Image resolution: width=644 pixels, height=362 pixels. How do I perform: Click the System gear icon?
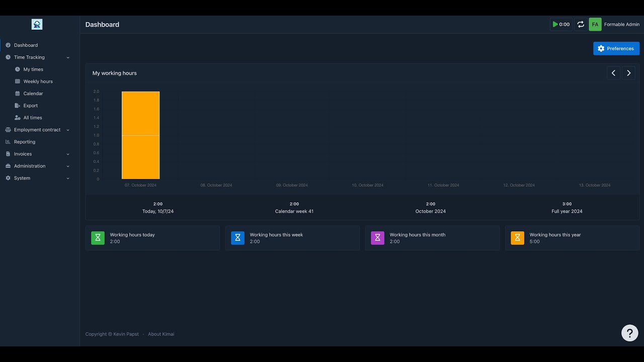[8, 178]
